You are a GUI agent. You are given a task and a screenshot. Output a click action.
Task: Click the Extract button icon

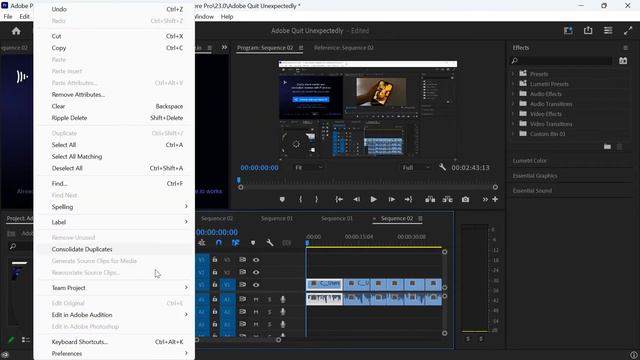[447, 200]
